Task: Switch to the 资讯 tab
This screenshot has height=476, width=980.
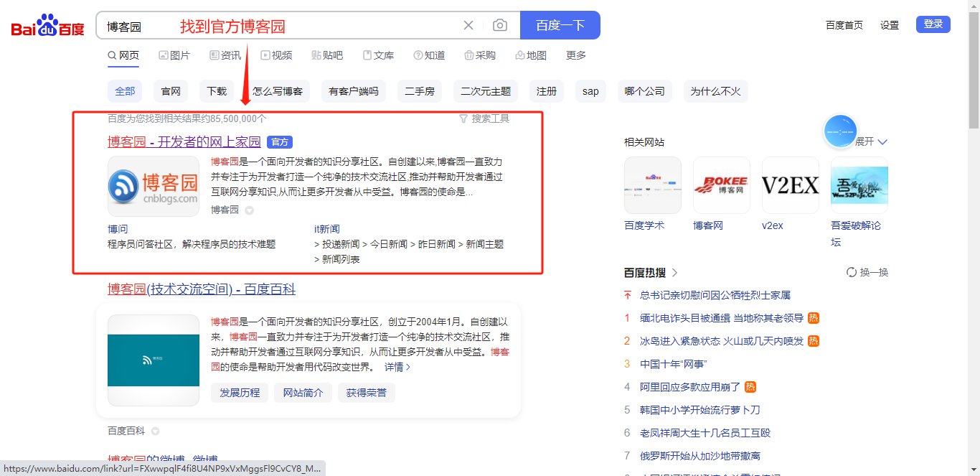Action: click(x=225, y=55)
